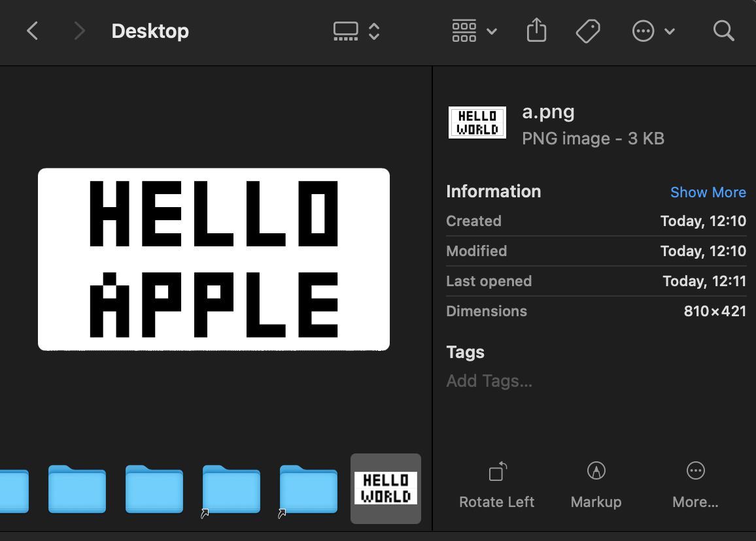Expand the Group By dropdown in the toolbar
This screenshot has height=541, width=756.
point(474,31)
